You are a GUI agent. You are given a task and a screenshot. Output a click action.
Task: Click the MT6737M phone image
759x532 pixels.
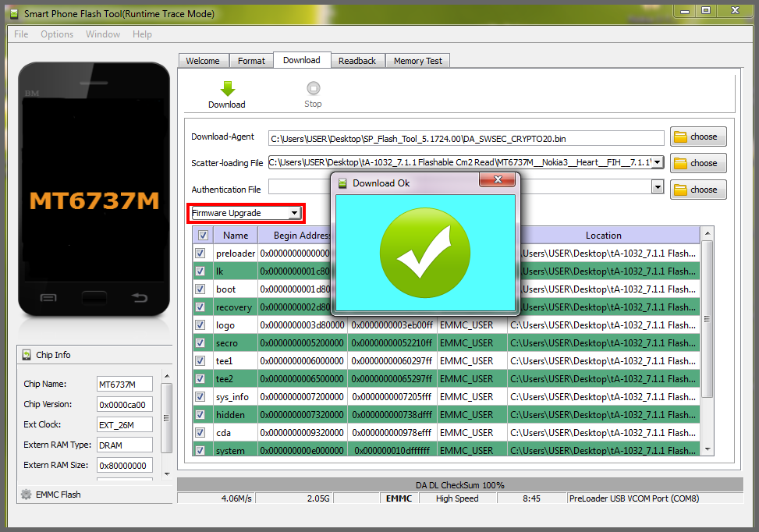pyautogui.click(x=94, y=190)
